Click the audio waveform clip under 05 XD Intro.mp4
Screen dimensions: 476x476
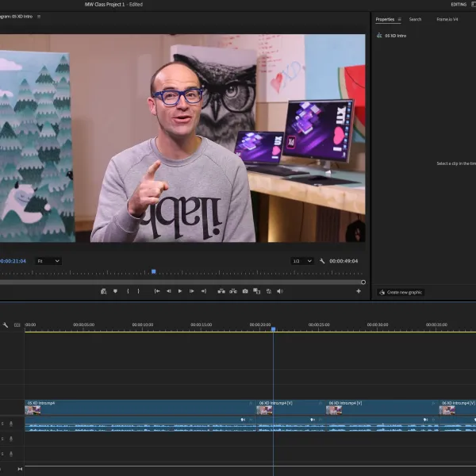coord(140,424)
